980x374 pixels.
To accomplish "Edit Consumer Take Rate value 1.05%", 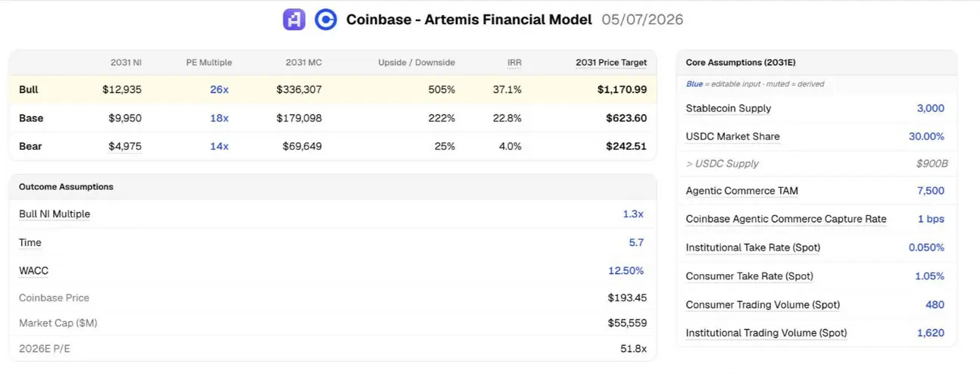I will point(930,276).
